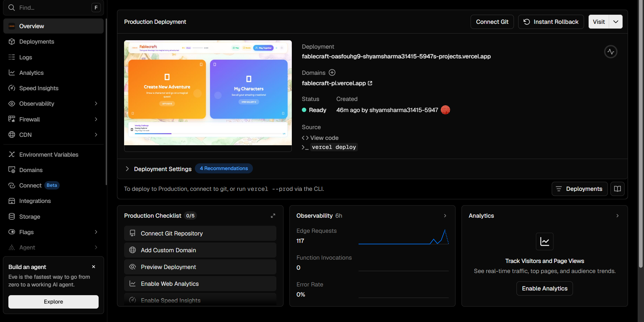Open the Overview page in sidebar

(x=53, y=26)
